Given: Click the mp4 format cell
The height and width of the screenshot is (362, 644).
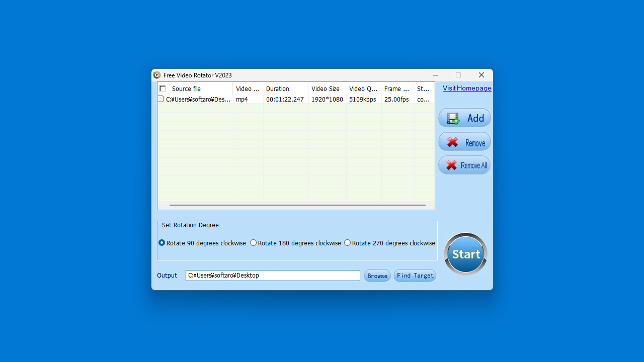Looking at the screenshot, I should coord(242,100).
